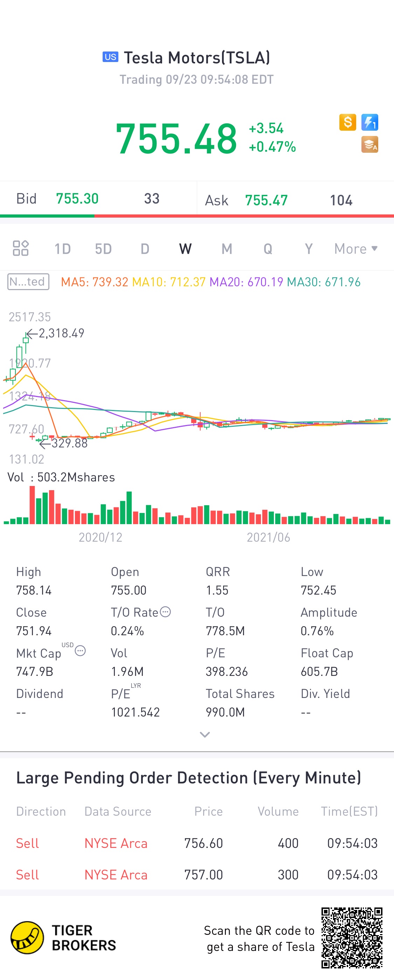Tap the current price 755.48
Screen dimensions: 394x980
pos(177,138)
